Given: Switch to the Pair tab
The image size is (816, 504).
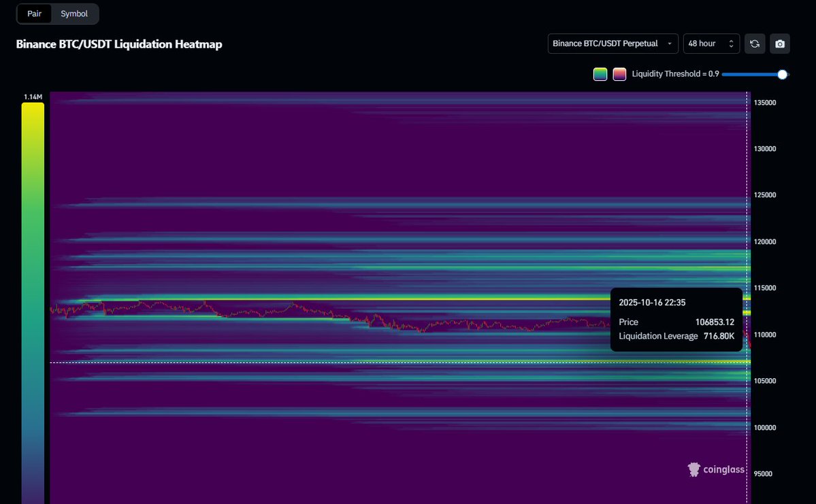Looking at the screenshot, I should tap(34, 14).
